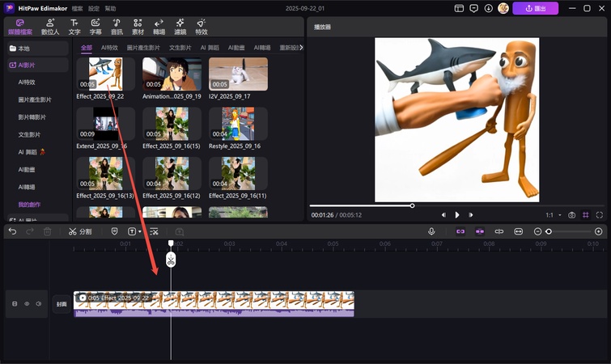Click the redo arrow in timeline toolbar
The image size is (611, 364).
coord(30,231)
